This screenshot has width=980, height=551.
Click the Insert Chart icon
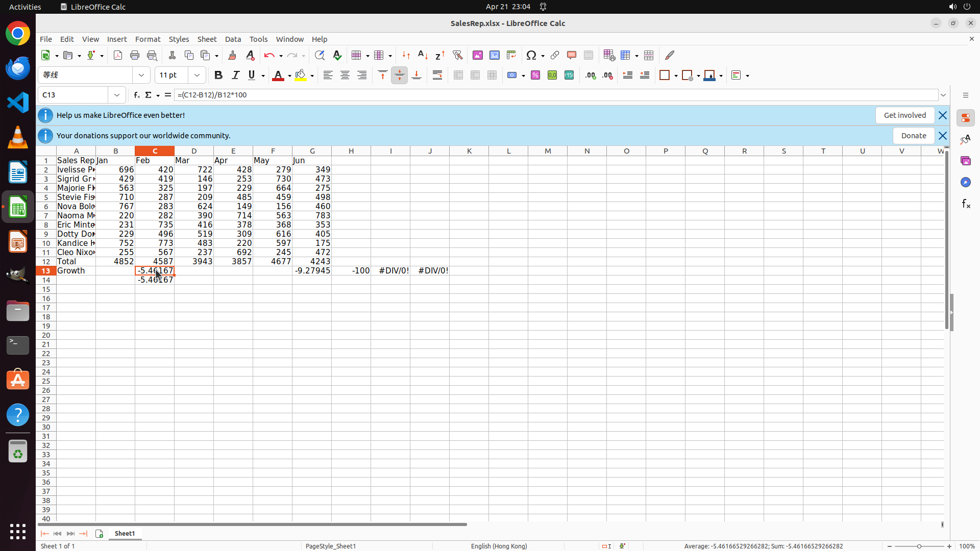click(494, 55)
